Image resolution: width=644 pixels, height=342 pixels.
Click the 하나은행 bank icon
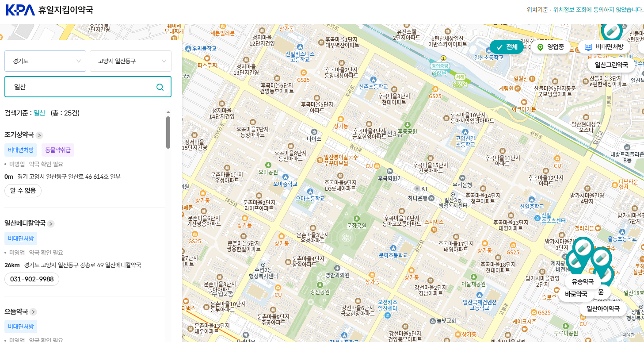point(431,198)
